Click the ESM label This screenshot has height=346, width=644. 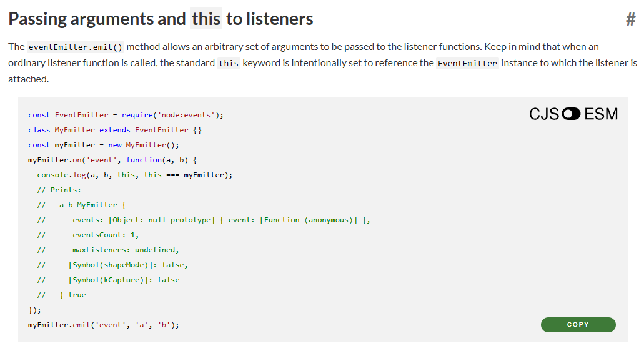pos(601,114)
